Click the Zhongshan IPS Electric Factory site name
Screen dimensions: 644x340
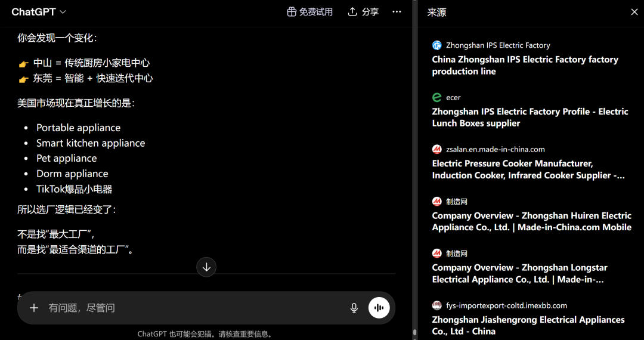tap(498, 45)
